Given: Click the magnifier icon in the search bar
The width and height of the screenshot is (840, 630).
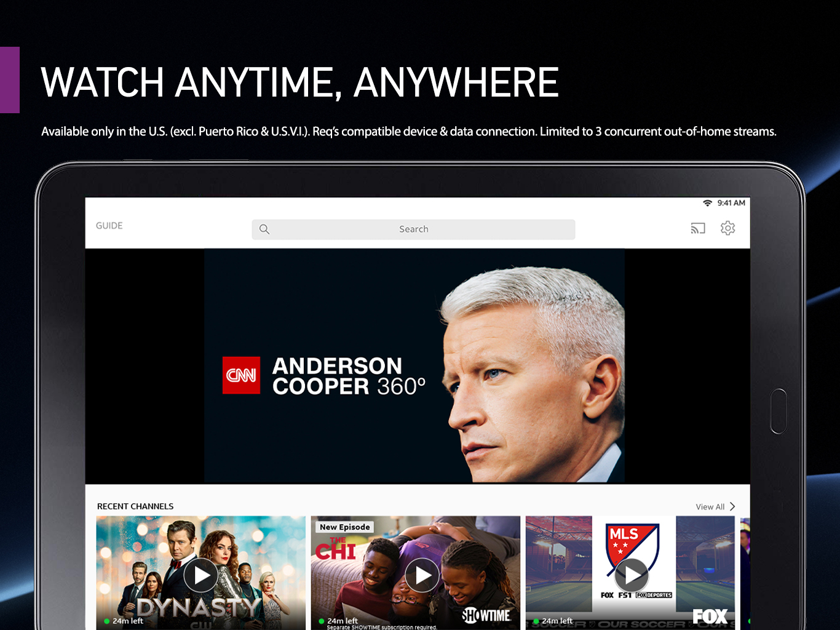Looking at the screenshot, I should pyautogui.click(x=264, y=229).
